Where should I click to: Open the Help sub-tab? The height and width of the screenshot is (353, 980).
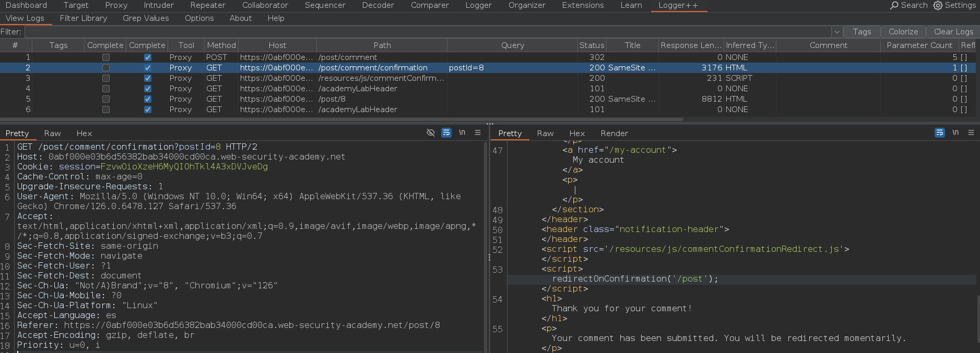(276, 18)
